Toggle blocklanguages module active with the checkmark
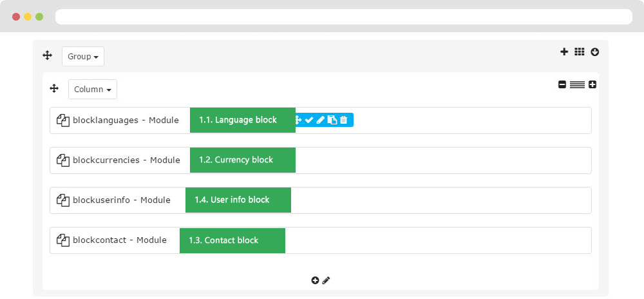This screenshot has height=299, width=644. tap(309, 120)
